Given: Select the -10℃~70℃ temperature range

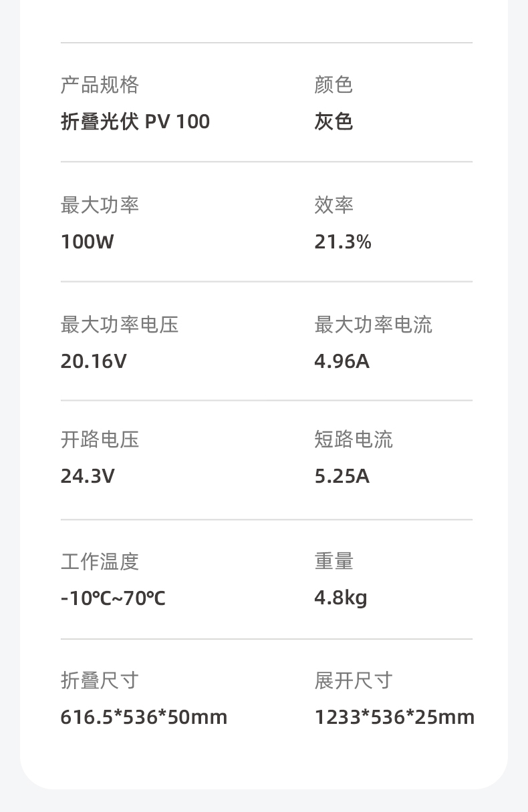Looking at the screenshot, I should [x=113, y=598].
